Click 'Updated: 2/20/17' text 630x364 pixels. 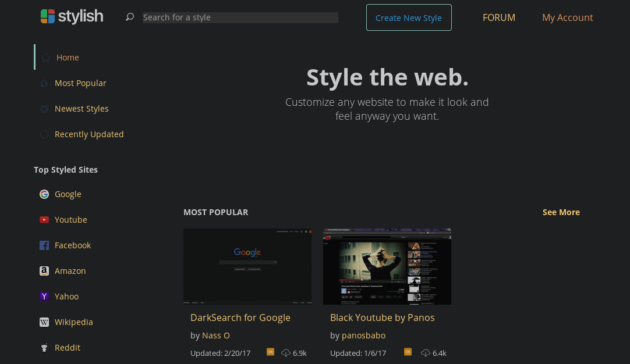(220, 353)
